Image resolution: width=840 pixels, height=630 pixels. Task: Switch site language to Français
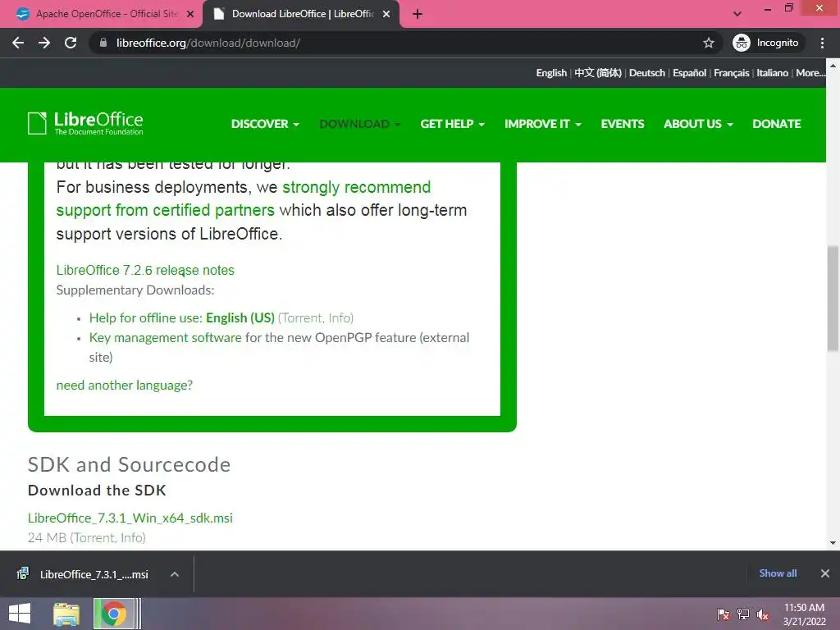[731, 73]
